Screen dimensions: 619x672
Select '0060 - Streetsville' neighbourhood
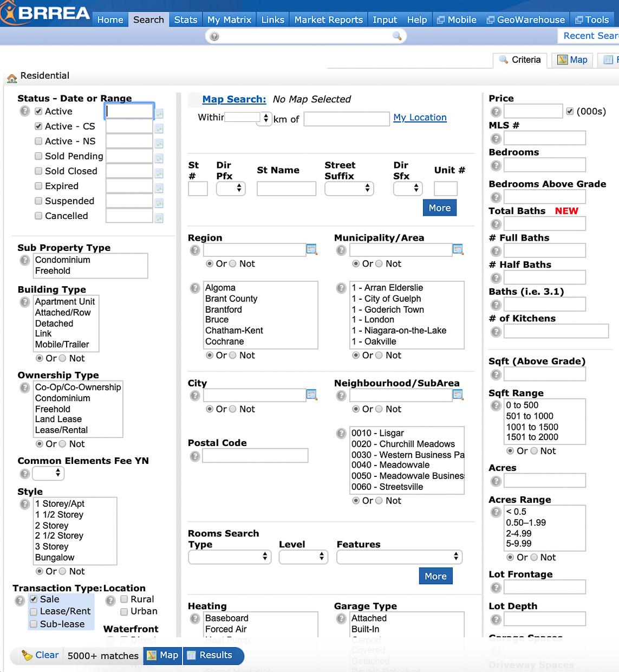click(387, 487)
